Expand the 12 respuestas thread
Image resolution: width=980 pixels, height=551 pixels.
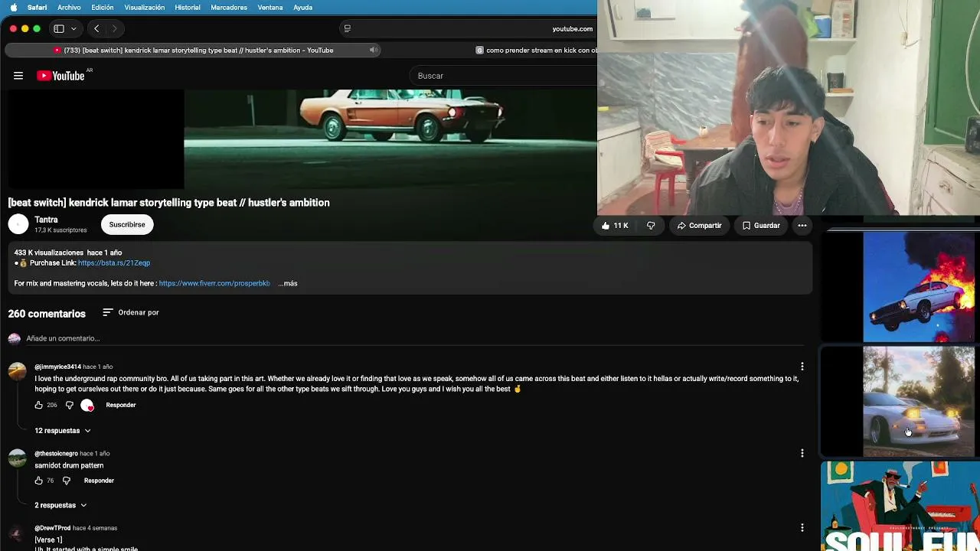click(x=63, y=431)
